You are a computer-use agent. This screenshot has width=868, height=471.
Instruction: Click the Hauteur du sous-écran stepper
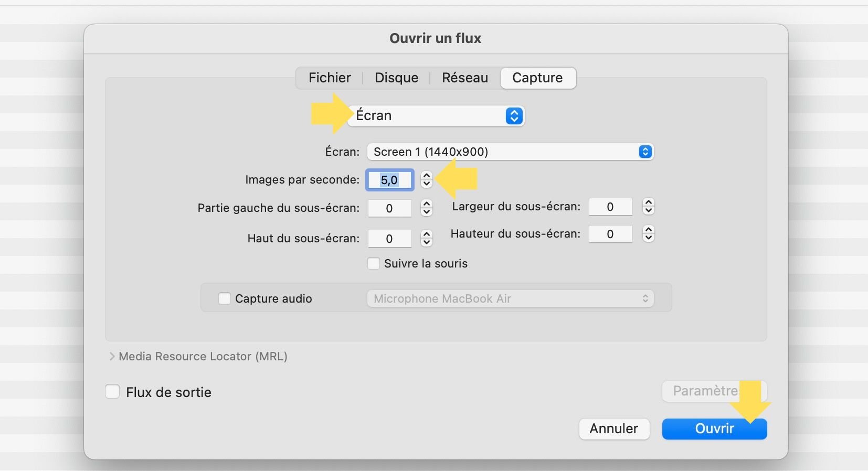click(649, 234)
